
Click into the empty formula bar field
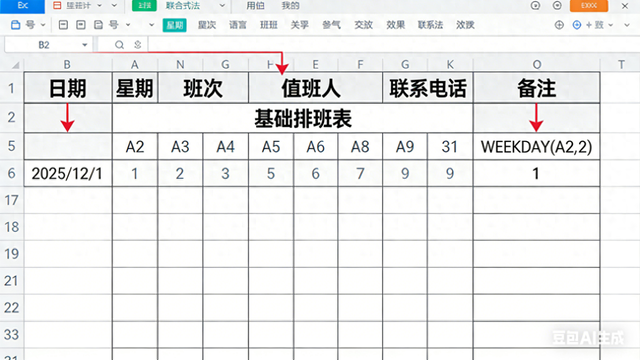(x=394, y=45)
